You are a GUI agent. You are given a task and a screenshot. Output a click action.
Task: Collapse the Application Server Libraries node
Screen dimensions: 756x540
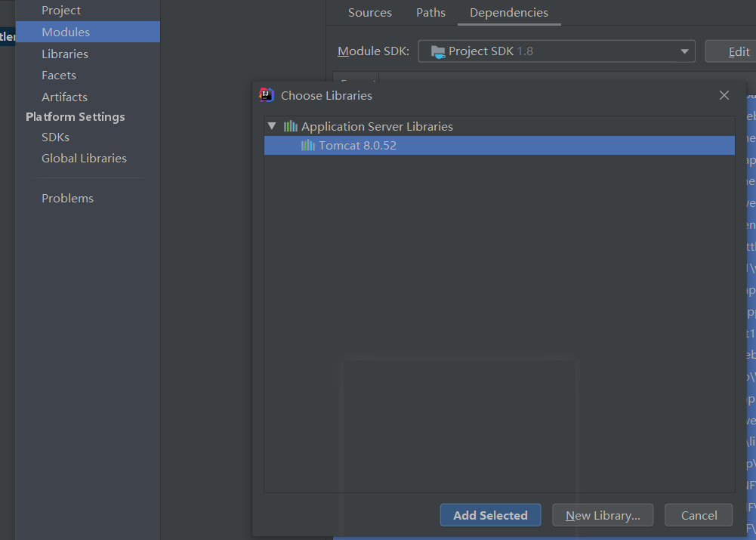coord(272,126)
